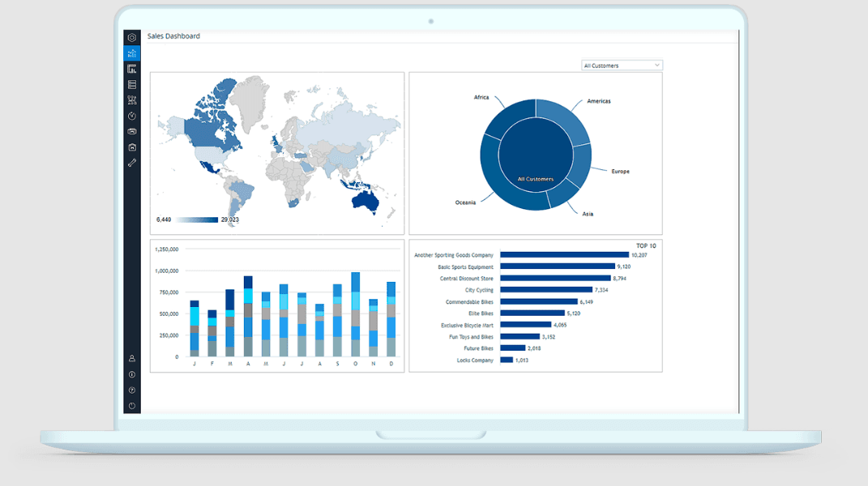Screen dimensions: 868x486
Task: Click Exclusive Bicycle Mart bar
Action: click(x=526, y=325)
